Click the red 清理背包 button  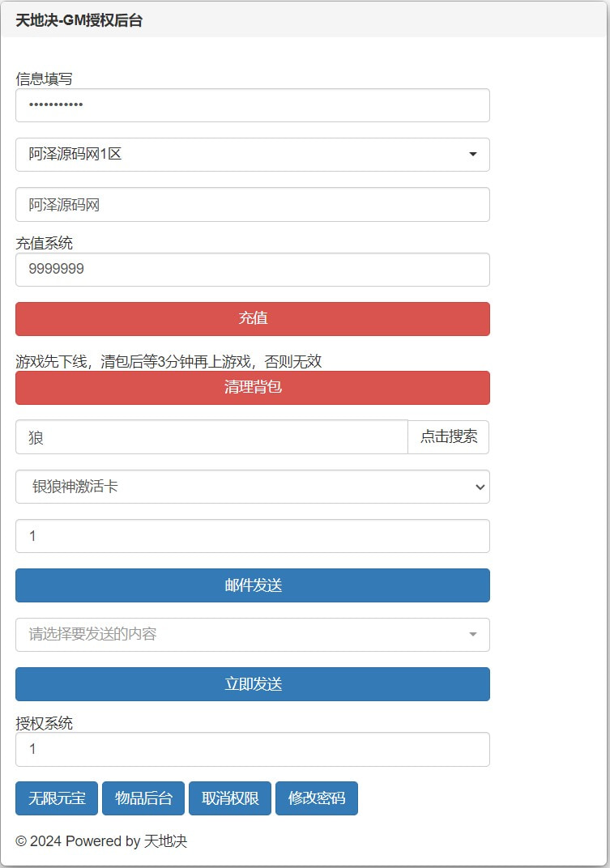tap(252, 388)
